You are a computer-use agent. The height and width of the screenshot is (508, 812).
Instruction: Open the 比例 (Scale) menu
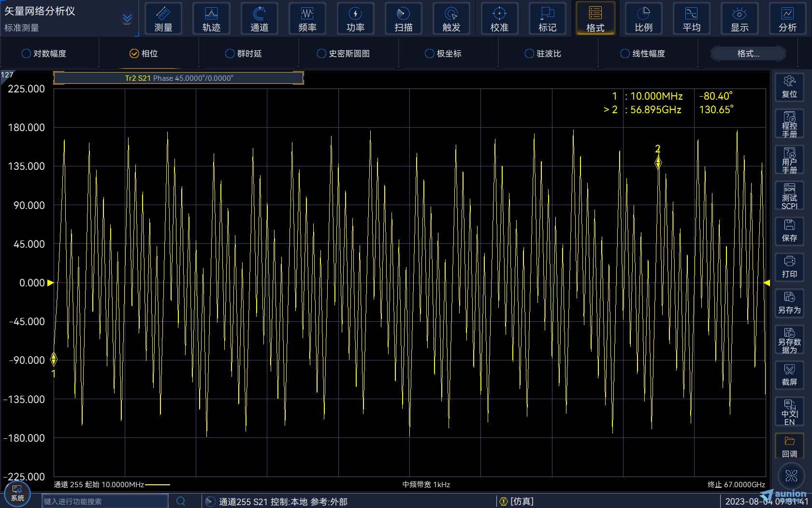[x=643, y=18]
